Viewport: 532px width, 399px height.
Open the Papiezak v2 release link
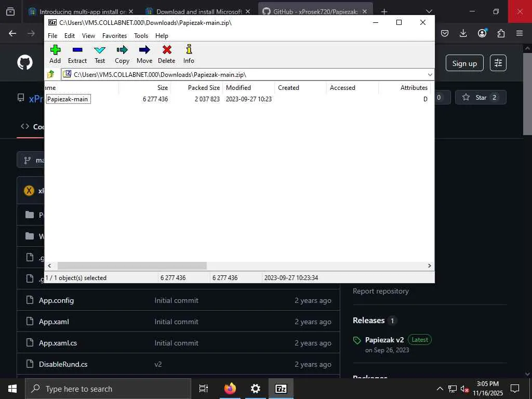(384, 340)
